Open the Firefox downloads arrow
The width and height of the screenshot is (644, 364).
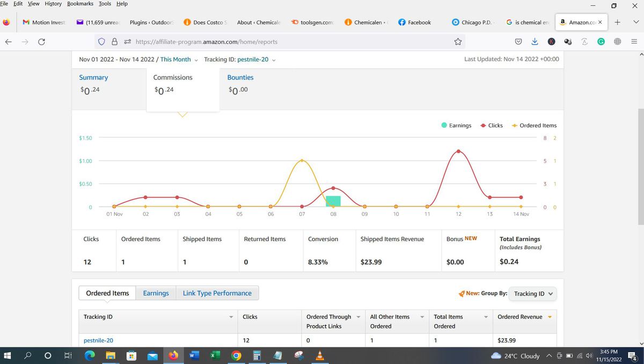(x=535, y=41)
